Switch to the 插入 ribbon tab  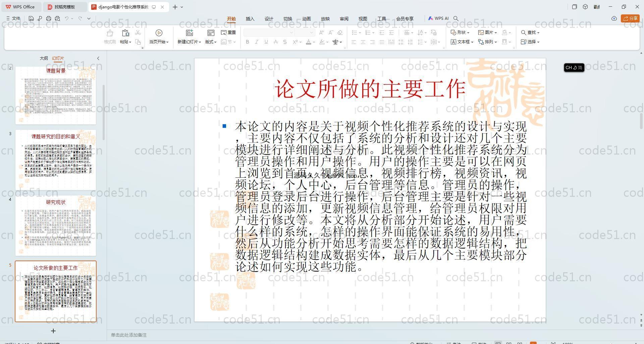pyautogui.click(x=250, y=19)
